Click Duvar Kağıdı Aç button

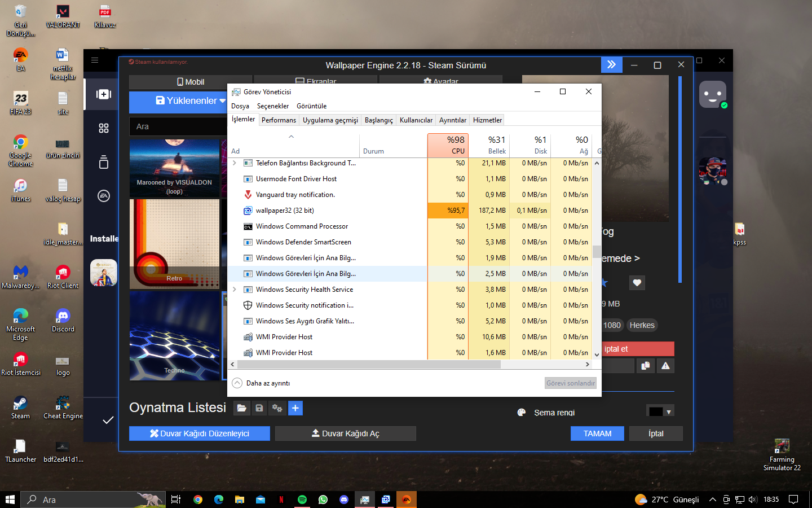(346, 433)
